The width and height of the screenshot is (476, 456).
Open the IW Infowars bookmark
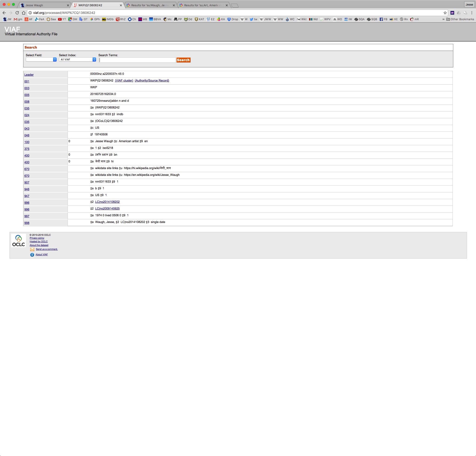[348, 19]
